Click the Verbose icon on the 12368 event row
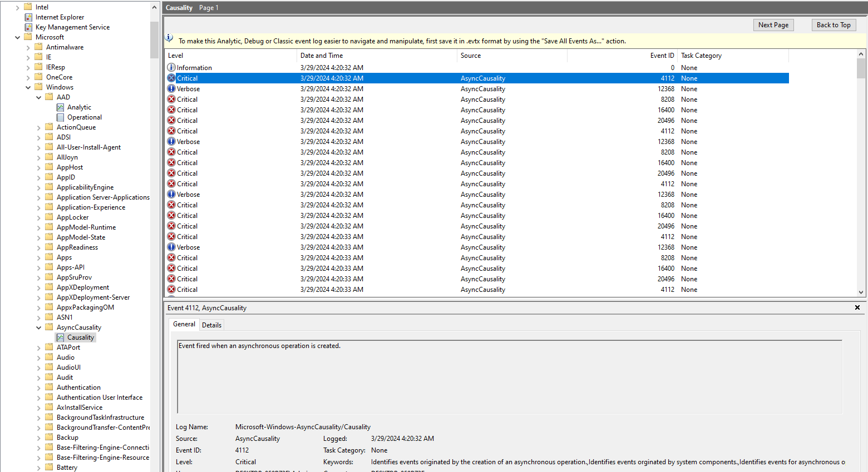This screenshot has height=472, width=868. coord(171,88)
